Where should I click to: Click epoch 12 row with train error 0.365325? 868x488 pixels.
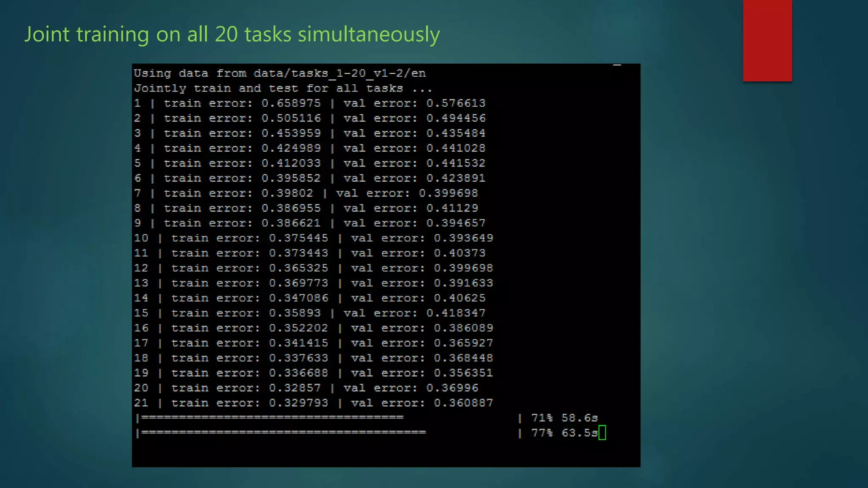[x=314, y=268]
